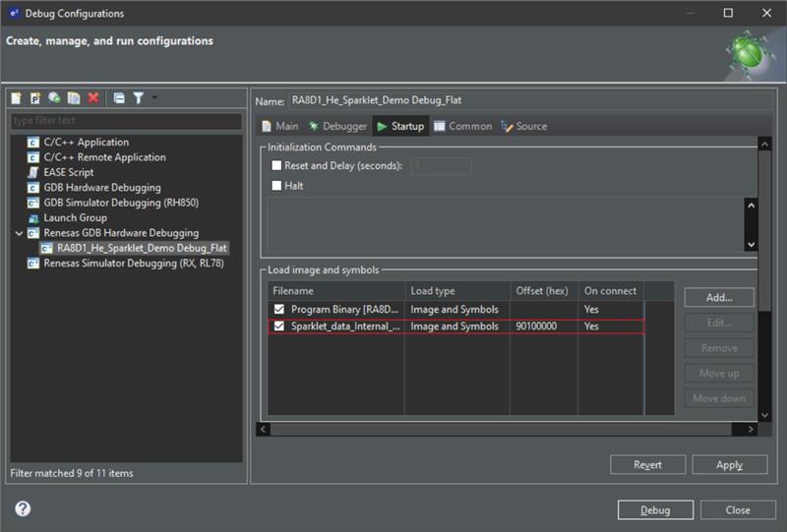The height and width of the screenshot is (532, 787).
Task: Click the filter funnel icon
Action: click(x=139, y=98)
